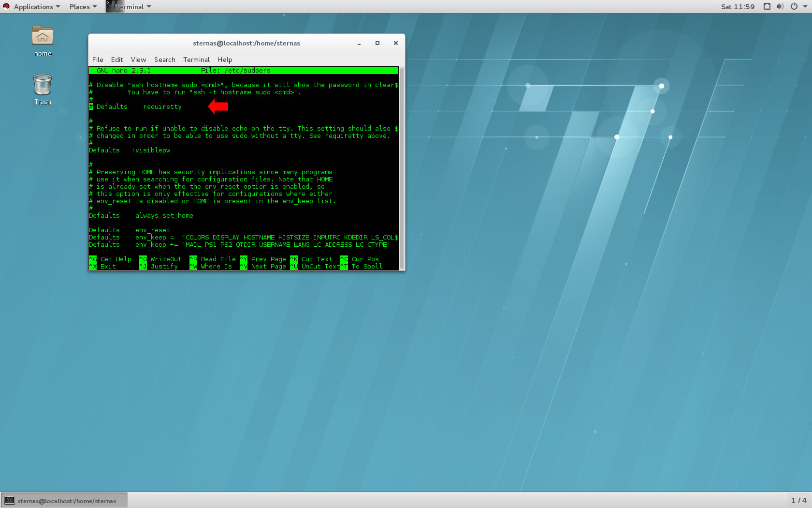
Task: Click 'GNU nano 2.3.1' header text
Action: [124, 70]
